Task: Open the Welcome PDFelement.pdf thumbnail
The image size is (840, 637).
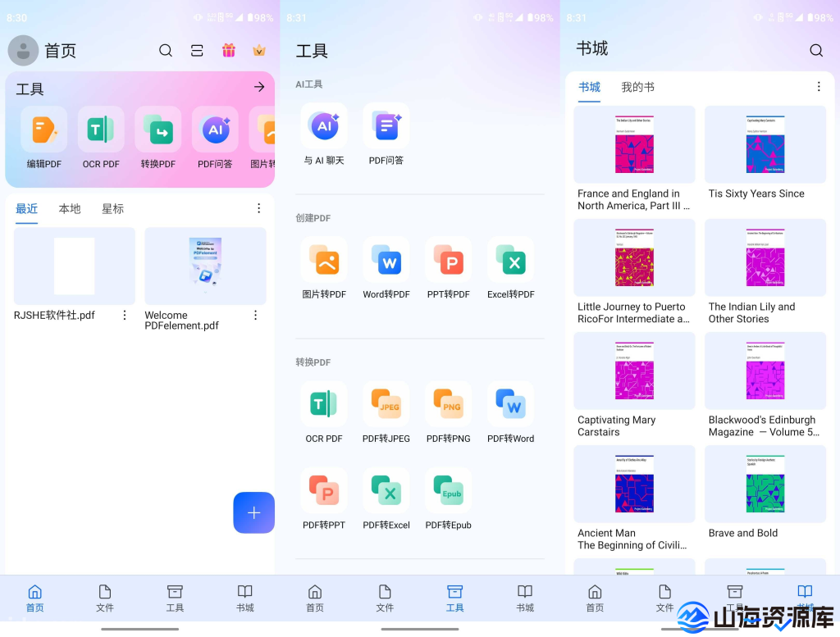Action: 205,265
